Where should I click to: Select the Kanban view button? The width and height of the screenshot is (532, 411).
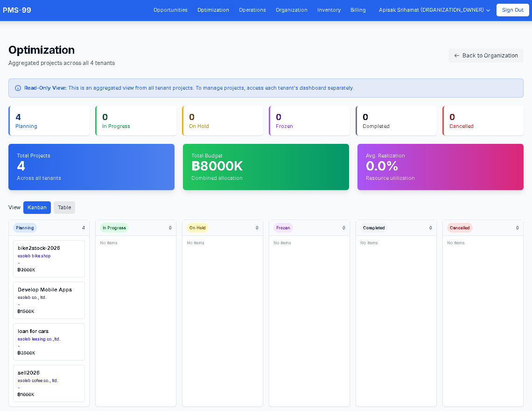tap(37, 207)
